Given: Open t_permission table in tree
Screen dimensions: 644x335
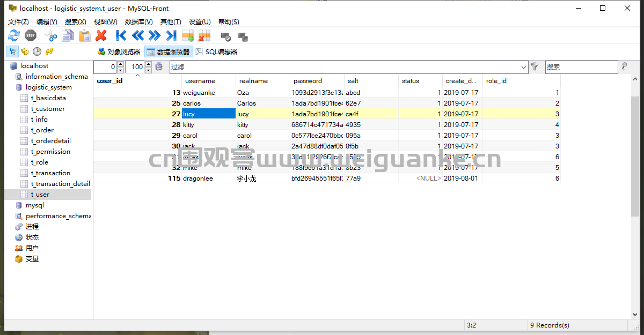Looking at the screenshot, I should pyautogui.click(x=50, y=152).
